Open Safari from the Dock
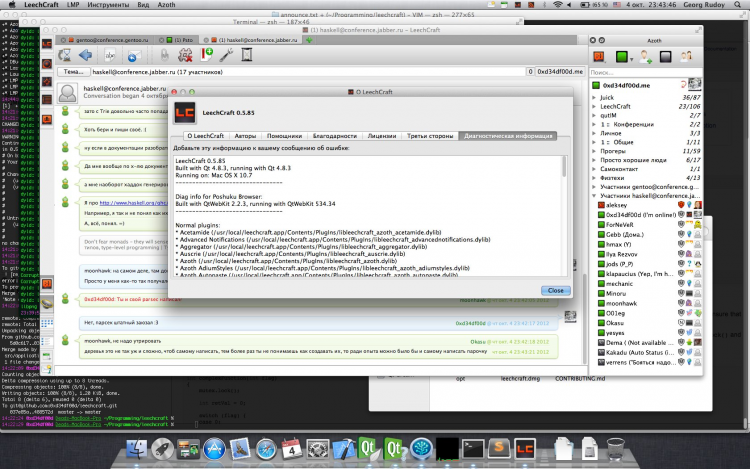Image resolution: width=750 pixels, height=469 pixels. click(266, 449)
